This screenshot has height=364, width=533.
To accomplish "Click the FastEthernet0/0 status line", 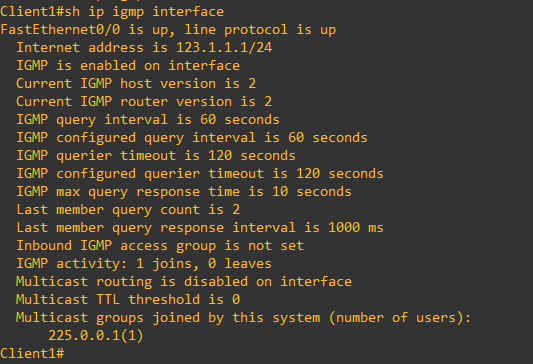I will click(168, 30).
